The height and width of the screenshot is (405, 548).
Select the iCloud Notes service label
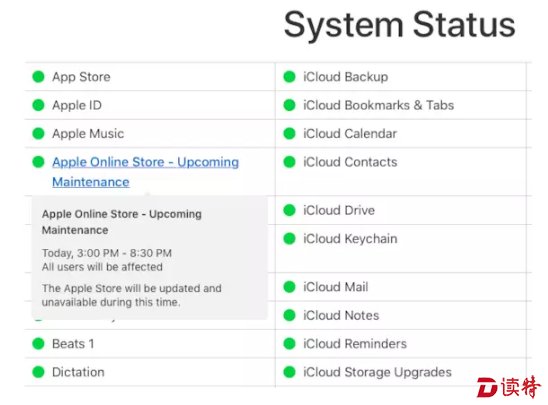click(341, 316)
